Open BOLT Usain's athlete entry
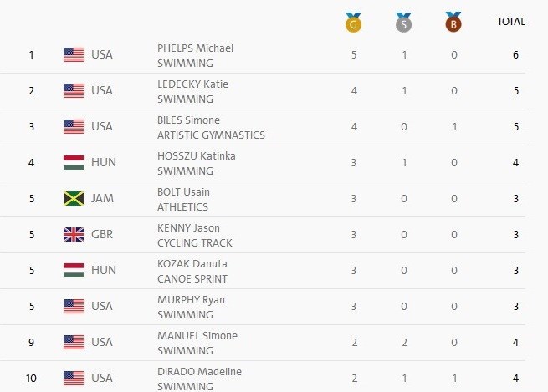Image resolution: width=548 pixels, height=392 pixels. point(183,192)
